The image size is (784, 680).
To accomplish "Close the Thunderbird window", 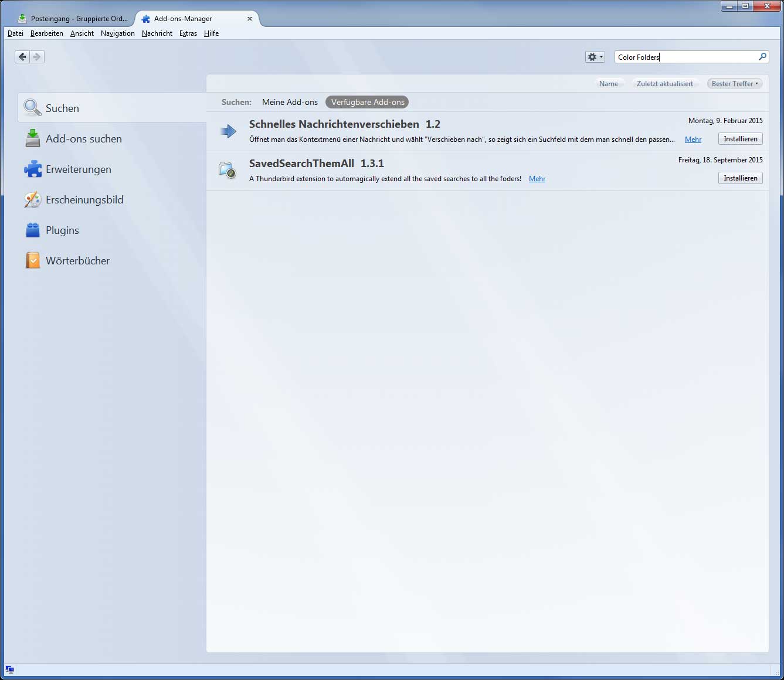I will [x=766, y=6].
